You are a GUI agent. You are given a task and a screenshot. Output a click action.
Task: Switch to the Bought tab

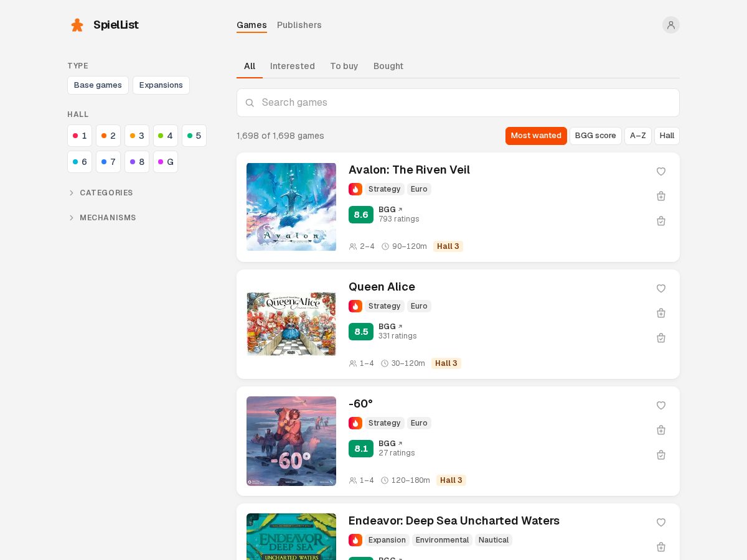[x=388, y=66]
